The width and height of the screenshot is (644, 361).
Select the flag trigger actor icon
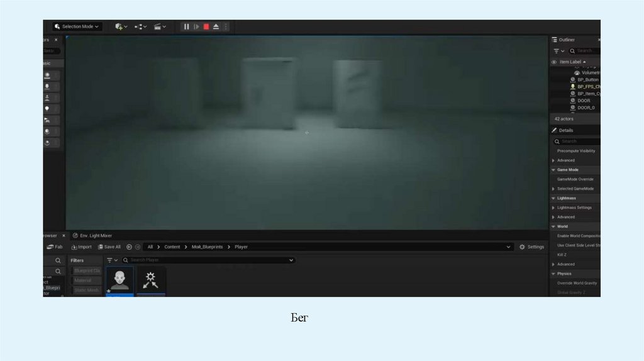pos(47,120)
